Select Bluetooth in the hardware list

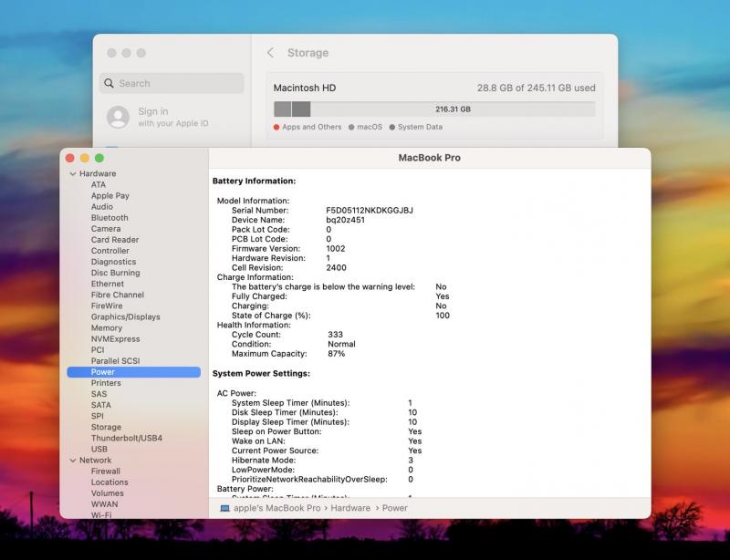[109, 218]
